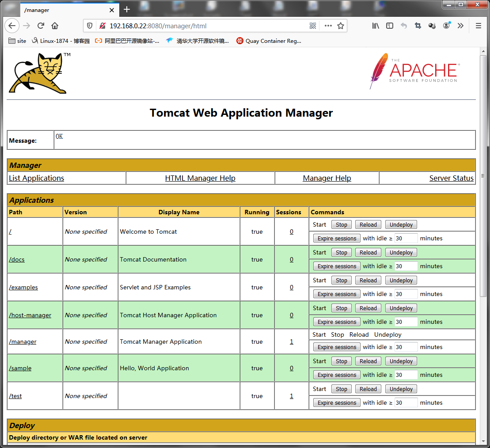This screenshot has height=448, width=490.
Task: Select the 'Hello, World Application' display name
Action: tap(154, 368)
